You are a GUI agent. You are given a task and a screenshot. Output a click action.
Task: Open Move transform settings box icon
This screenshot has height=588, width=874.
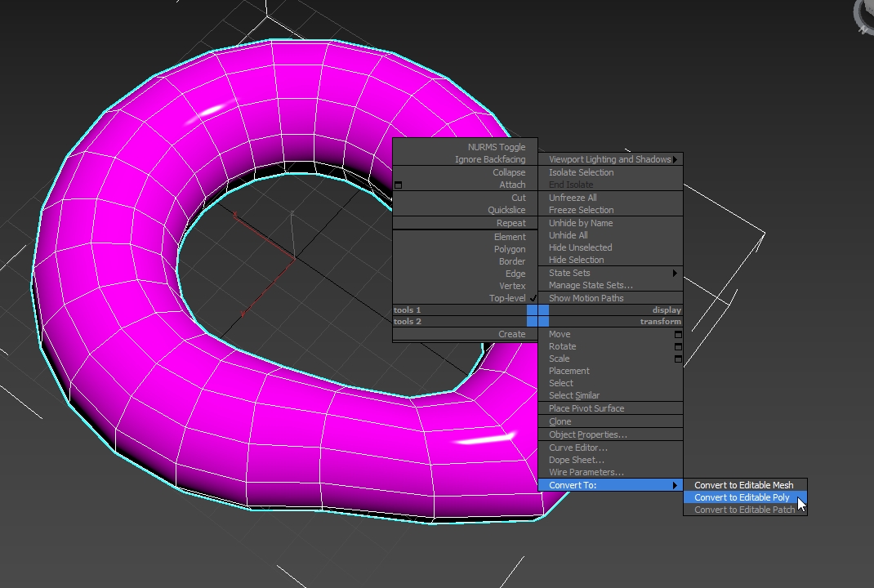[678, 334]
